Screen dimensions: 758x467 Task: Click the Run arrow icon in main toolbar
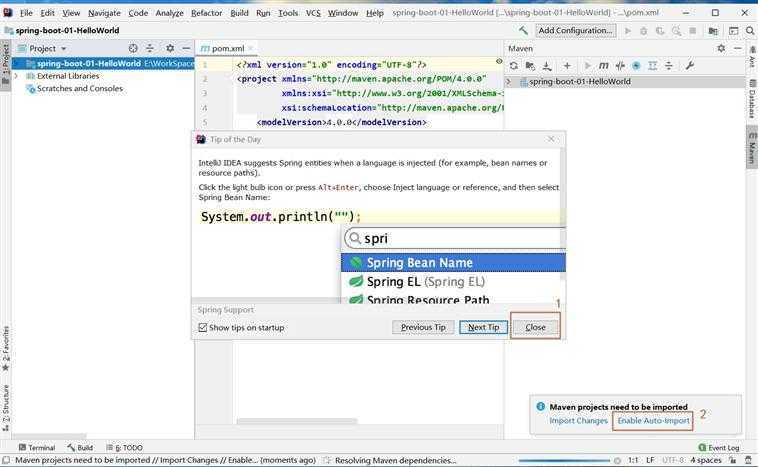point(627,31)
